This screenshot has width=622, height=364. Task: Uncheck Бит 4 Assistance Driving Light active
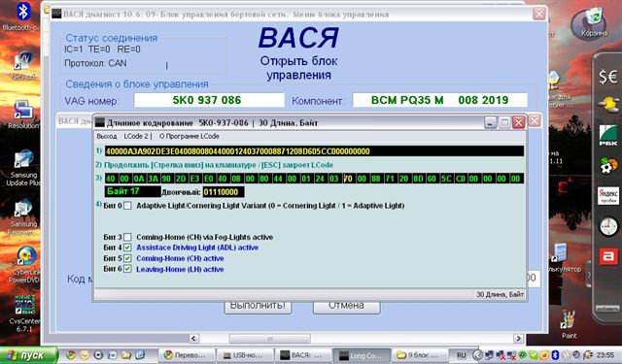tap(127, 248)
